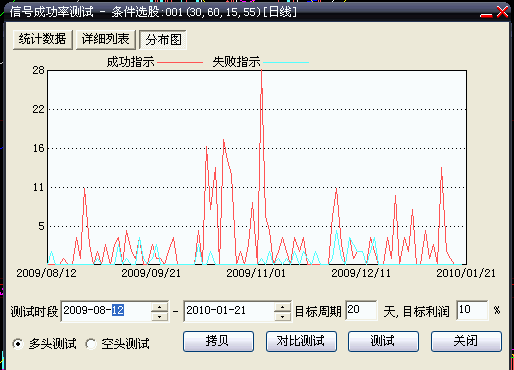Increase start date with up arrow
The image size is (514, 370).
(x=159, y=307)
